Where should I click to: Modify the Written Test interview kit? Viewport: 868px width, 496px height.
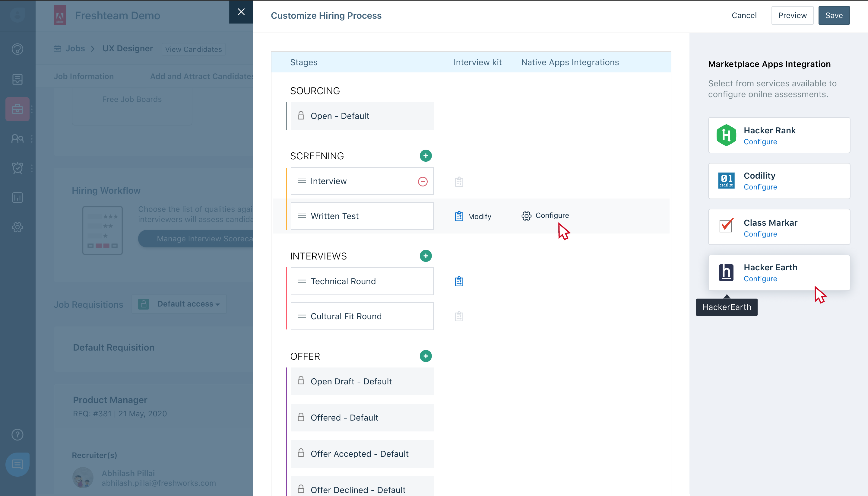coord(473,216)
